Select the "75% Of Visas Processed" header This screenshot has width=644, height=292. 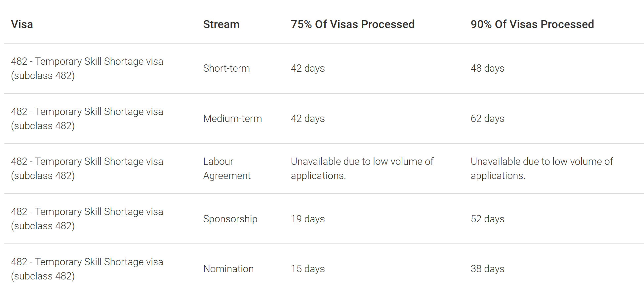[x=352, y=24]
